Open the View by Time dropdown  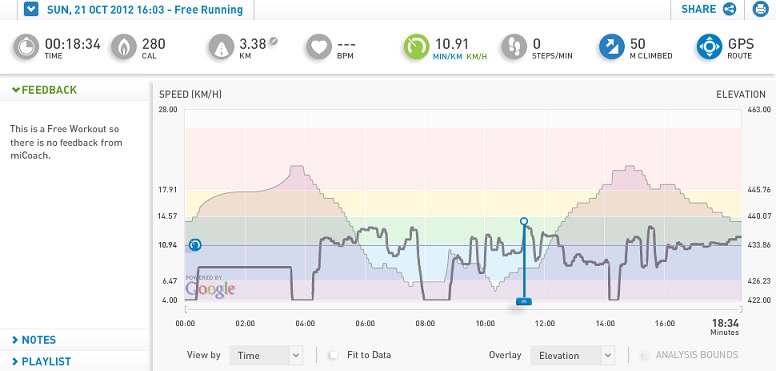[266, 355]
